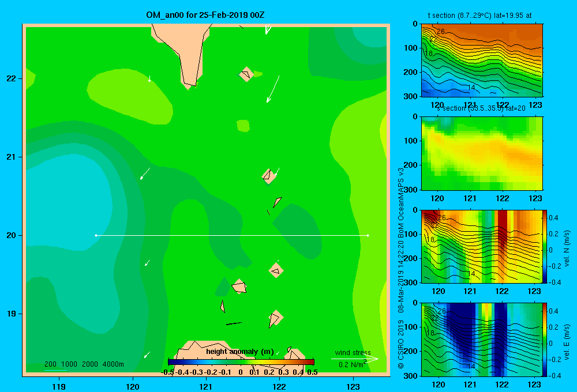Viewport: 577px width, 392px height.
Task: Click the "vel. N (m/s)" axis label
Action: (567, 248)
